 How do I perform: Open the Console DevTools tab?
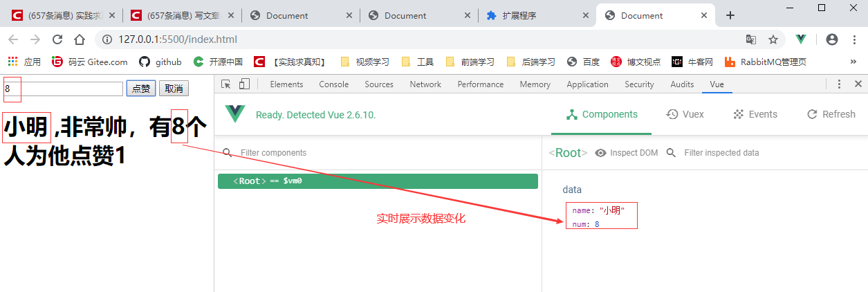pos(334,84)
